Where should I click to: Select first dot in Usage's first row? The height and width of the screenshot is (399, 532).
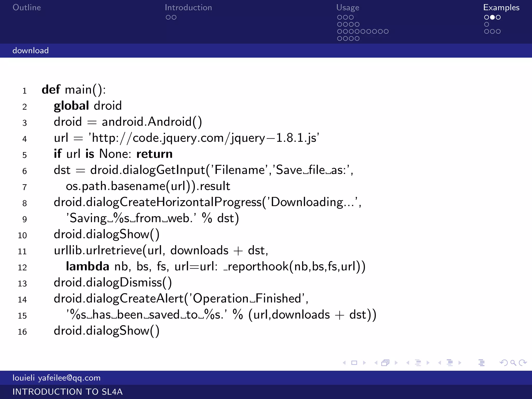[x=340, y=17]
